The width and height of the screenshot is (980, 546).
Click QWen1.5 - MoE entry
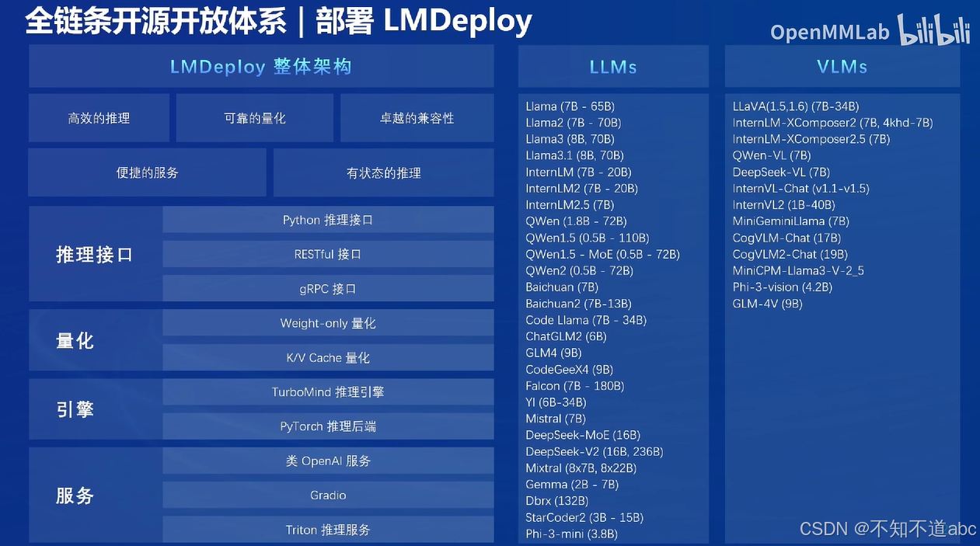602,254
